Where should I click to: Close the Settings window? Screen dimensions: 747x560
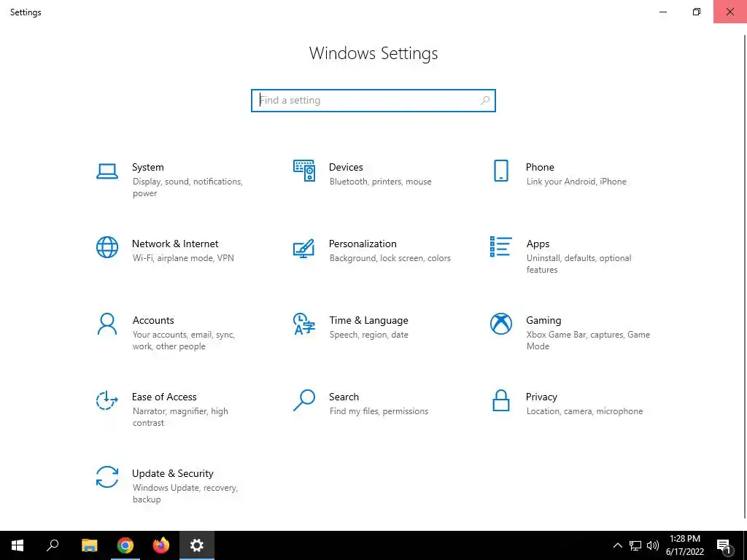tap(729, 12)
